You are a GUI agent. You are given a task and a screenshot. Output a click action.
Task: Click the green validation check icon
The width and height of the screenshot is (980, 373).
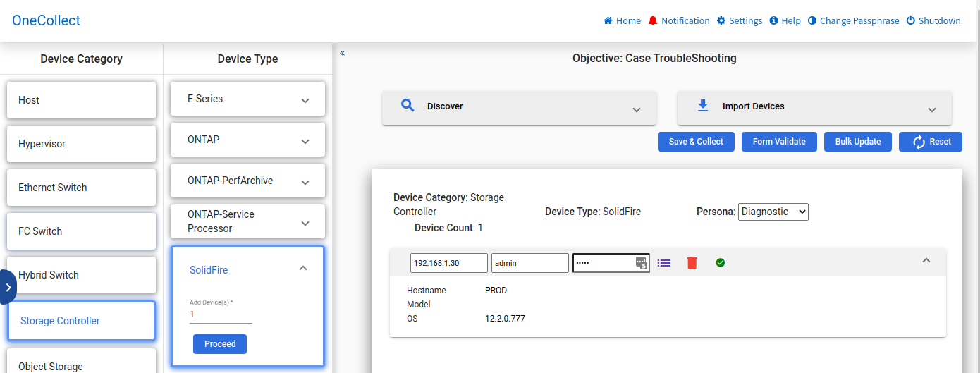click(720, 263)
